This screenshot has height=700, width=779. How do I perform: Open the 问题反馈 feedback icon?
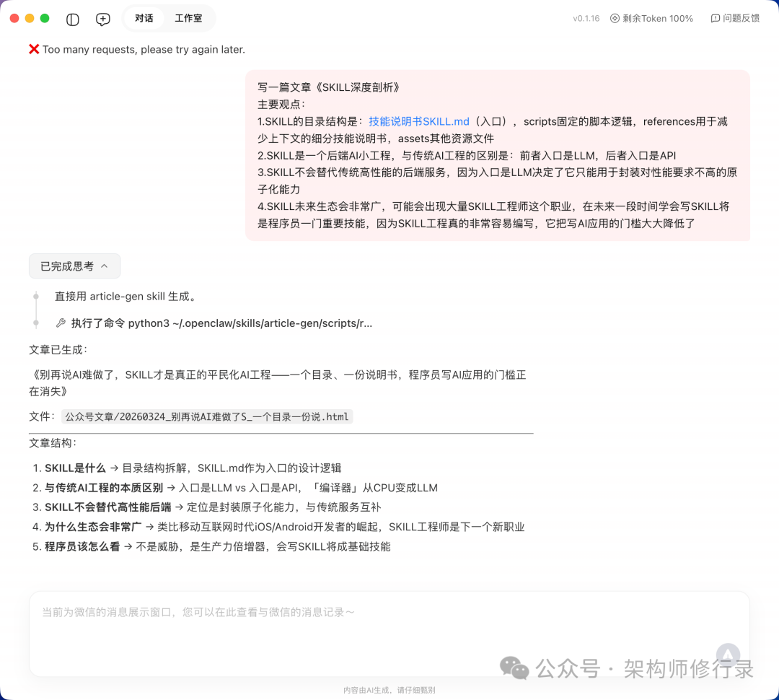click(715, 18)
